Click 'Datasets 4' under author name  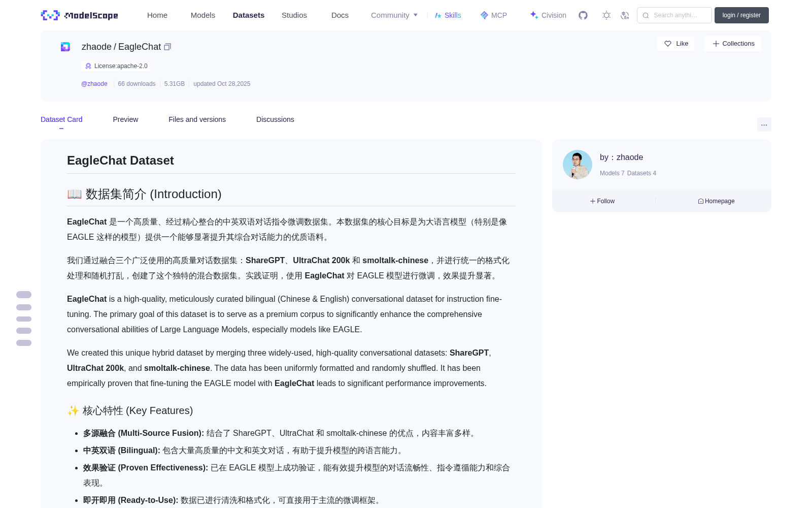coord(641,173)
